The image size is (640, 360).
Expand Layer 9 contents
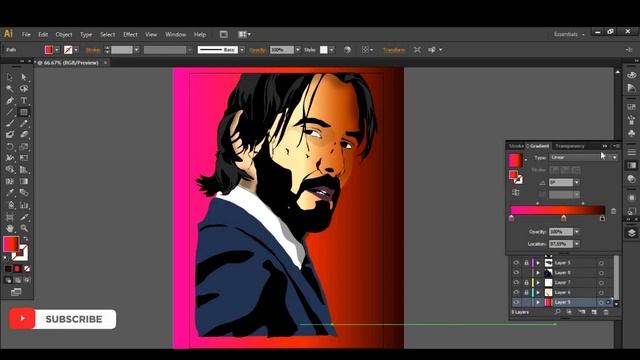(x=538, y=302)
